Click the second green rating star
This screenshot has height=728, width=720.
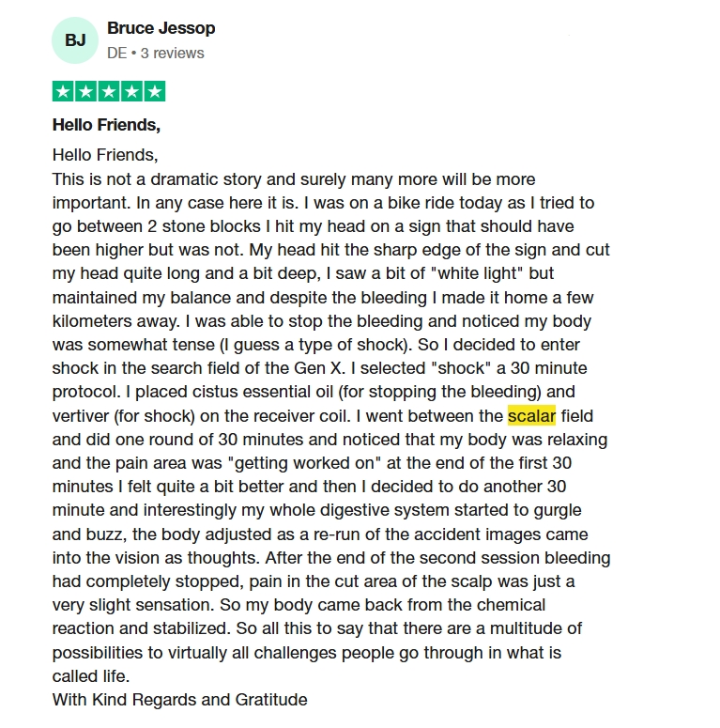pos(85,92)
